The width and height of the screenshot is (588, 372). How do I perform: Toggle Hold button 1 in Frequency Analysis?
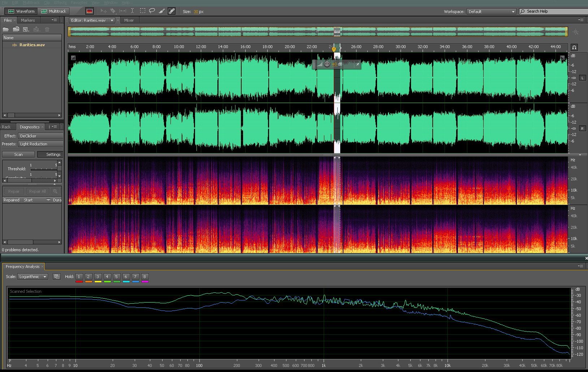tap(79, 277)
